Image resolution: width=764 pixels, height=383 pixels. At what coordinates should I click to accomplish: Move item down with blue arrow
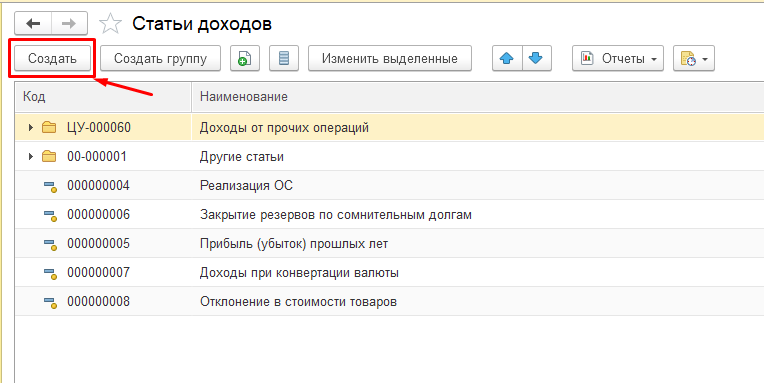click(x=536, y=58)
